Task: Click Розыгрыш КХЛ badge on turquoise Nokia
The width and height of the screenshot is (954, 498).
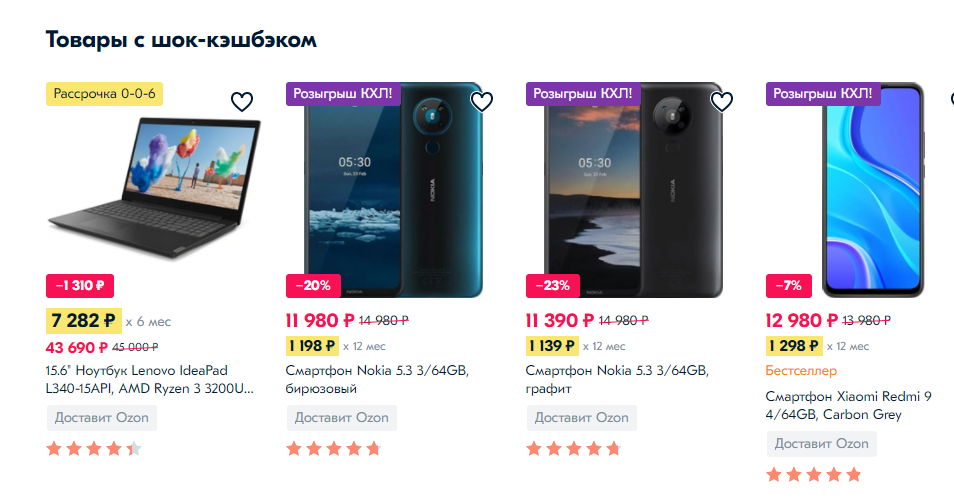Action: coord(343,94)
